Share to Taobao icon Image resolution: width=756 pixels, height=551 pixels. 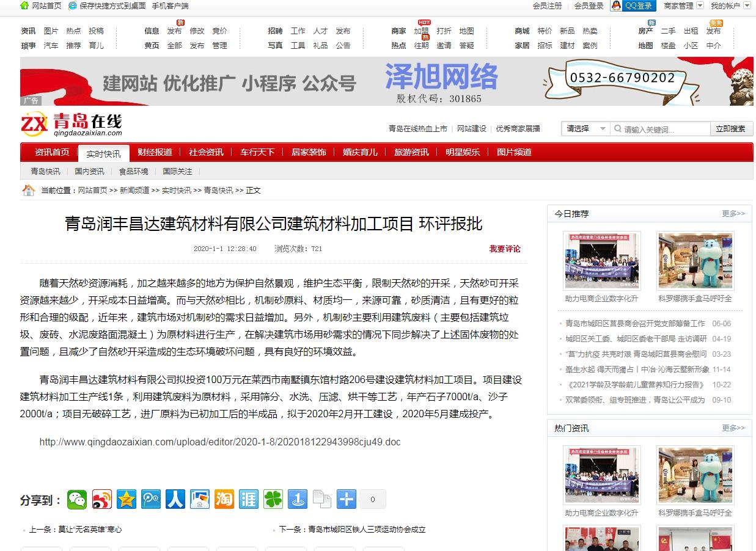(x=224, y=499)
